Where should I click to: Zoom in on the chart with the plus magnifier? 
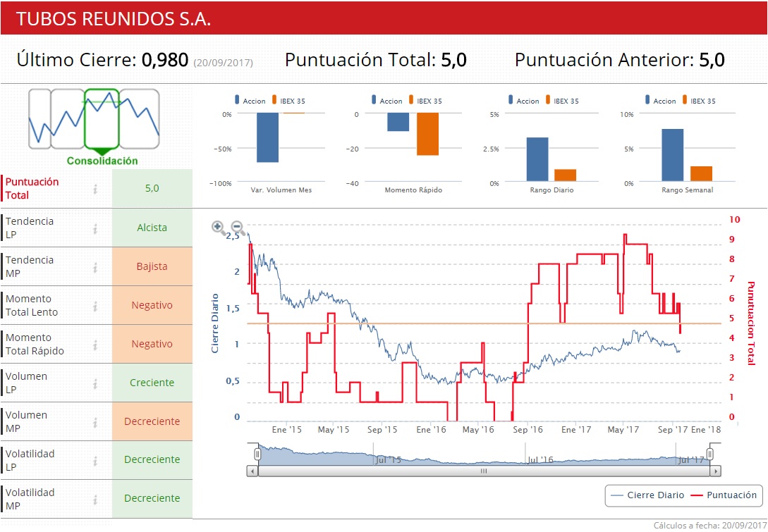click(x=218, y=227)
